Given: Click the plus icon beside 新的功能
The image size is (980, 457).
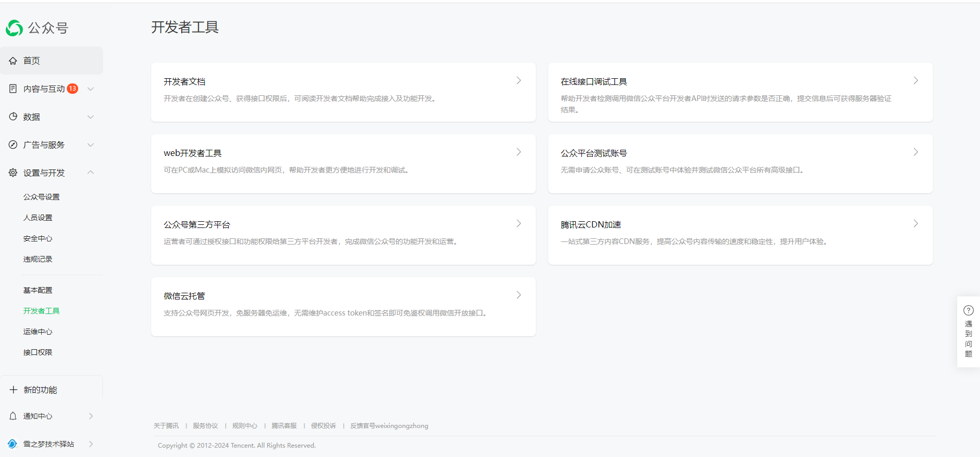Looking at the screenshot, I should click(13, 390).
